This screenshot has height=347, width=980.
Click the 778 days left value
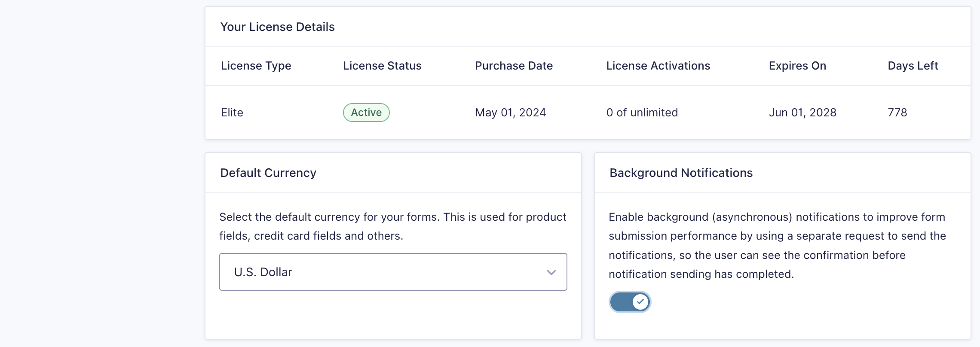pyautogui.click(x=897, y=113)
